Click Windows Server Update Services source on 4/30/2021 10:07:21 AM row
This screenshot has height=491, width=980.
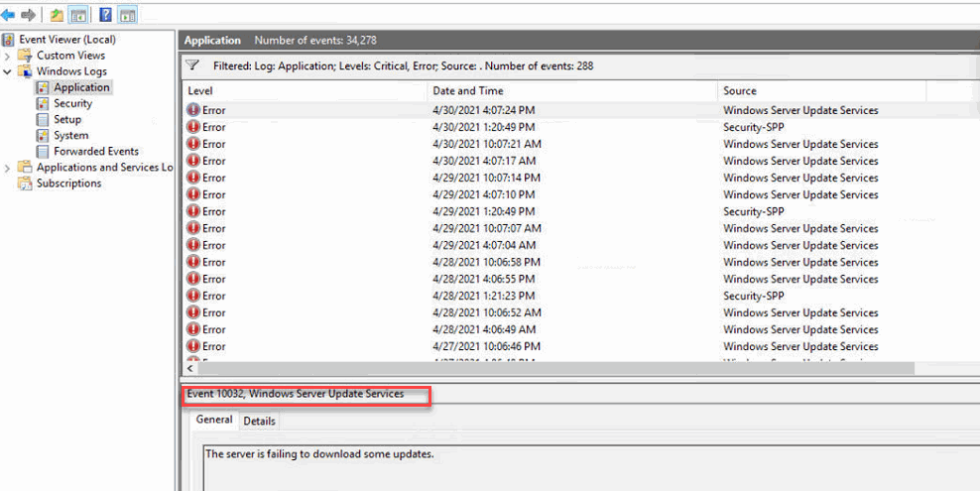point(800,144)
